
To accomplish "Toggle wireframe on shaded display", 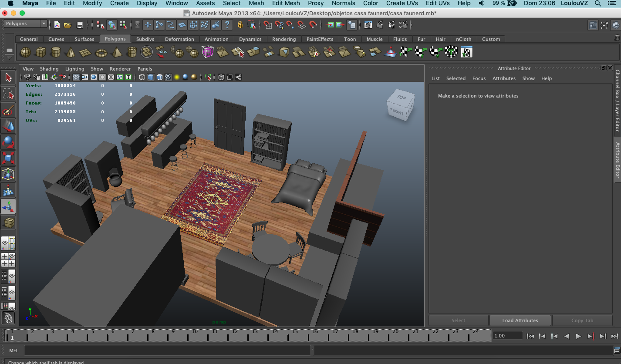I will [x=159, y=78].
